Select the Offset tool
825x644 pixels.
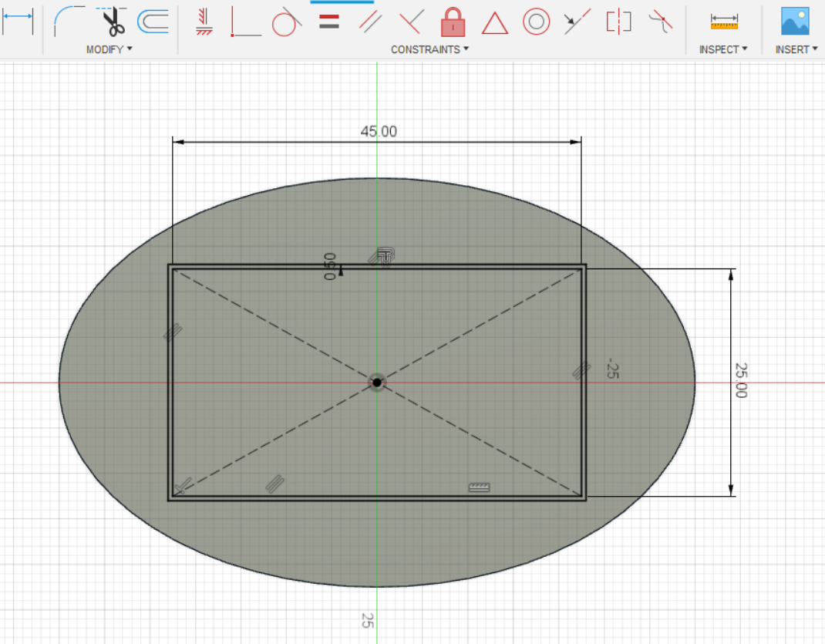click(153, 22)
